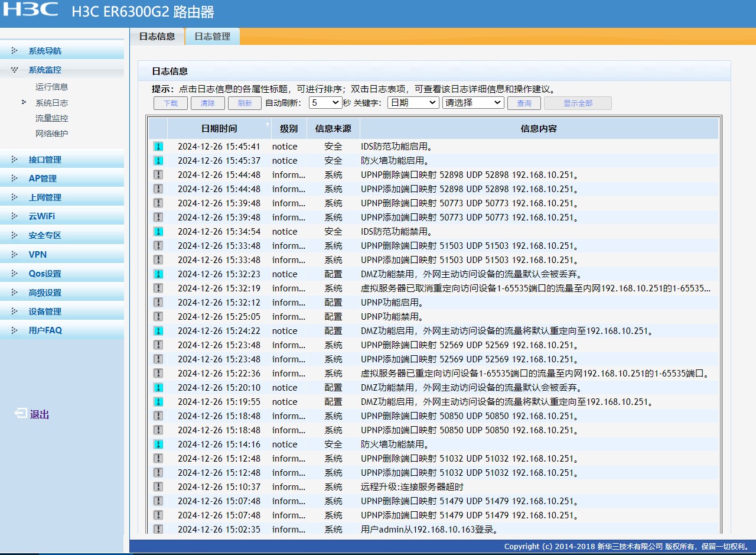Open 运行信息 in the sidebar

pos(52,87)
